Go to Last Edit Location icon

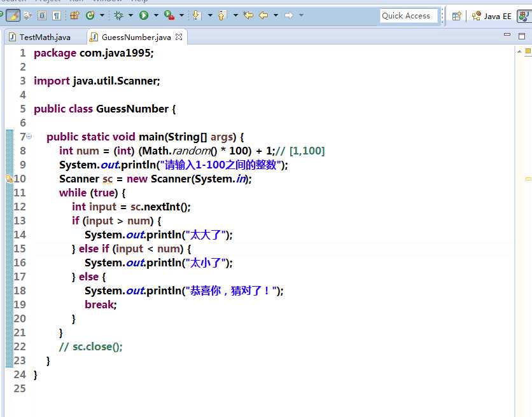tap(249, 15)
